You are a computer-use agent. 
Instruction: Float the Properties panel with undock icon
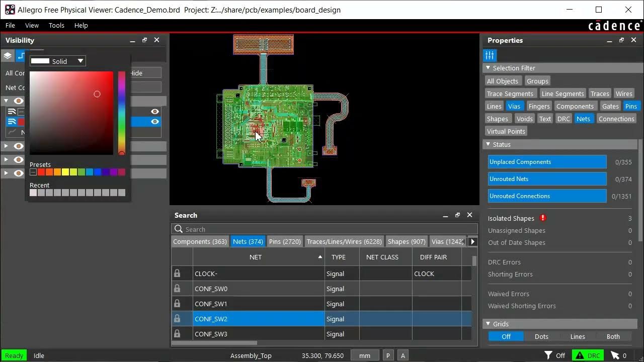click(x=621, y=40)
